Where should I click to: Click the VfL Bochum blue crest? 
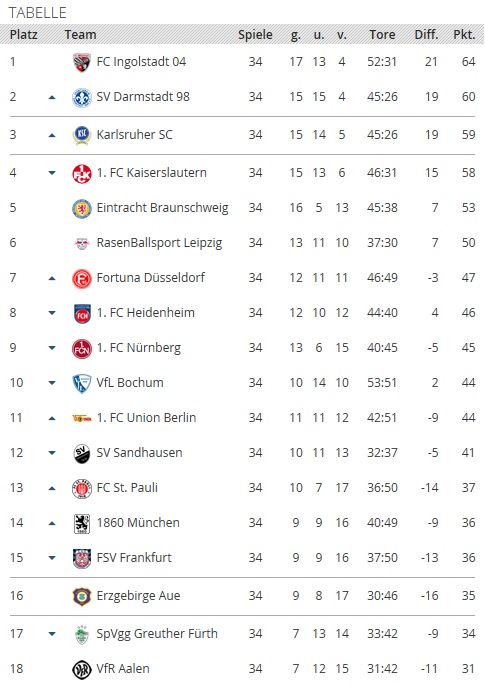pyautogui.click(x=82, y=383)
